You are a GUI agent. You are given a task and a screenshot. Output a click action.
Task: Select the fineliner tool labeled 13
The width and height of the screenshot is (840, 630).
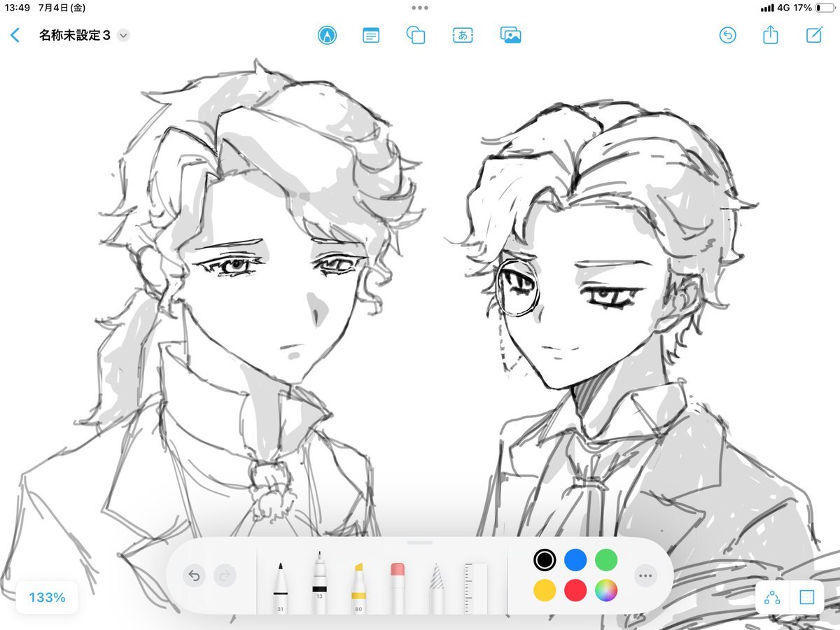319,582
